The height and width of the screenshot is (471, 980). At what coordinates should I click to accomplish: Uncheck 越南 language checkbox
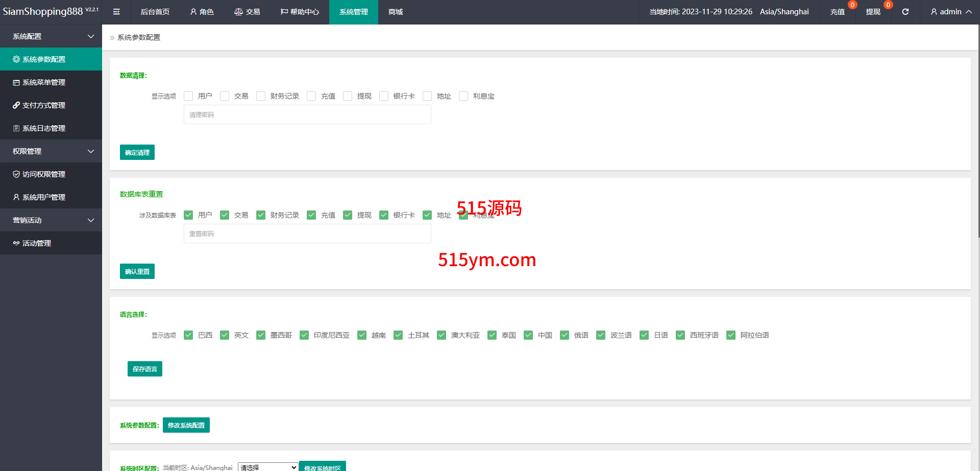tap(362, 335)
